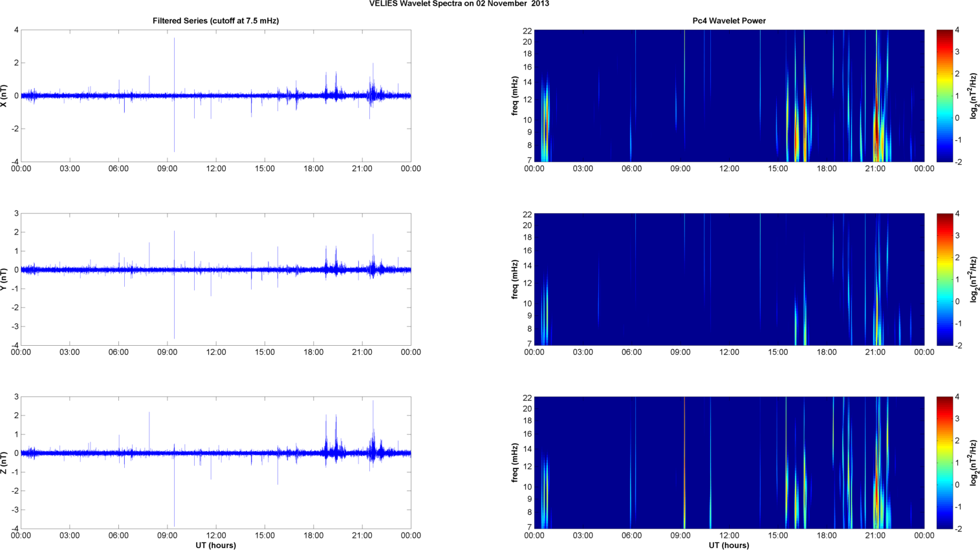
Task: Click the 'Pc4 Wavelet Power' plot title
Action: (728, 21)
